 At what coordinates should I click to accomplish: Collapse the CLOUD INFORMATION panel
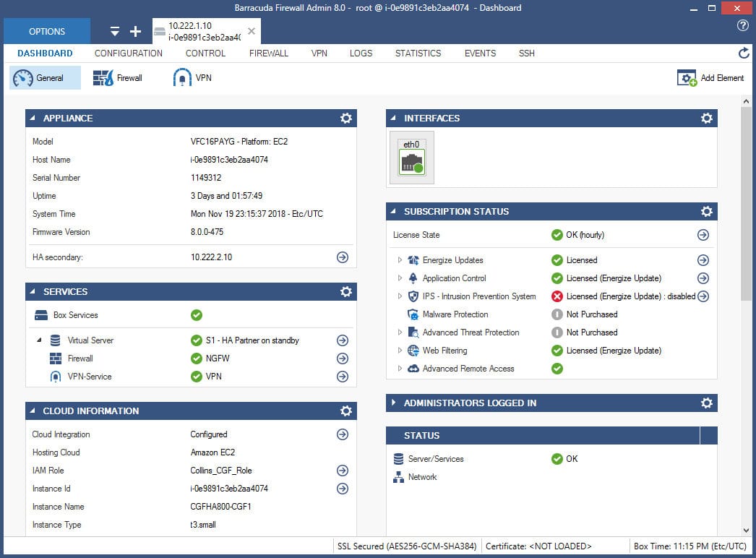[33, 411]
